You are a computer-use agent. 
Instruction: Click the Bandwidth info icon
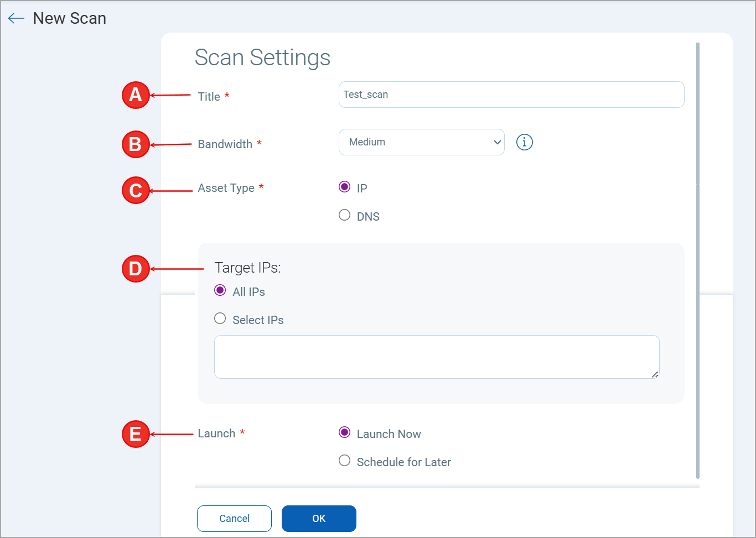tap(524, 142)
